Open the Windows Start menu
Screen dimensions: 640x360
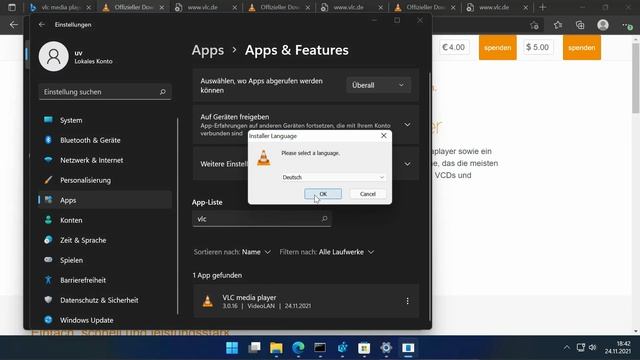tap(232, 348)
